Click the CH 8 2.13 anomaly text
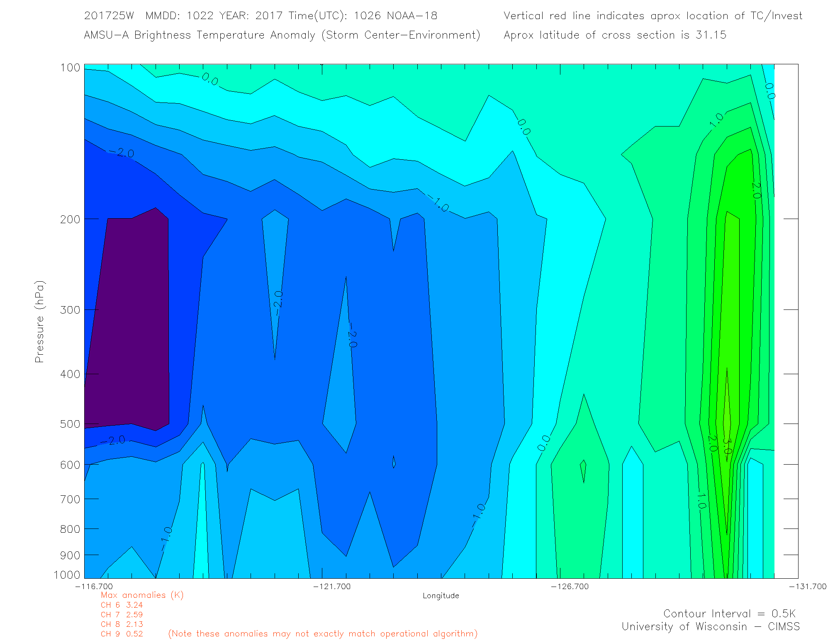This screenshot has height=643, width=840. click(x=122, y=624)
